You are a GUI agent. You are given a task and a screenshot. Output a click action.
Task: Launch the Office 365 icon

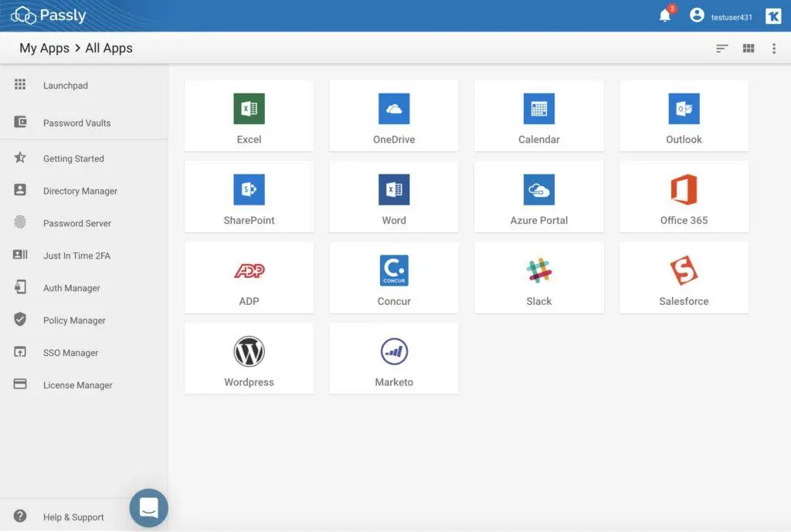tap(684, 190)
